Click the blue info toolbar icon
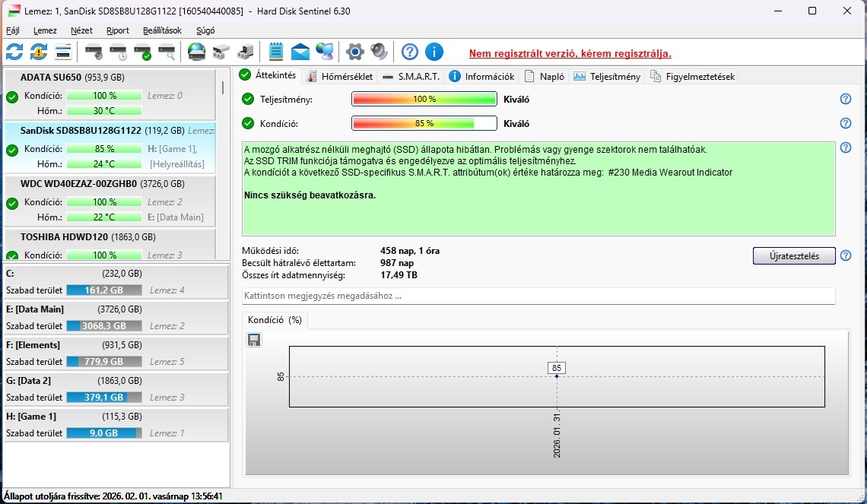The width and height of the screenshot is (867, 504). [x=434, y=52]
